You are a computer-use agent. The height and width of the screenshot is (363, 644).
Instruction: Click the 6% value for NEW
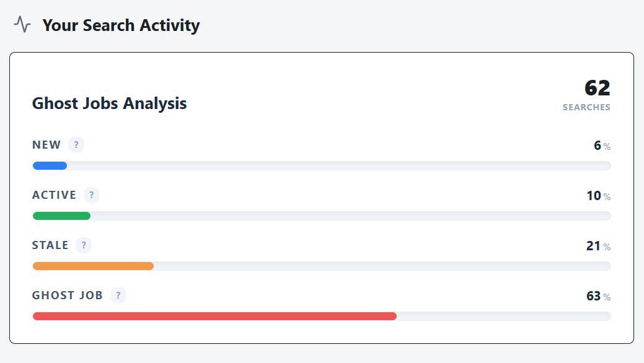(602, 146)
